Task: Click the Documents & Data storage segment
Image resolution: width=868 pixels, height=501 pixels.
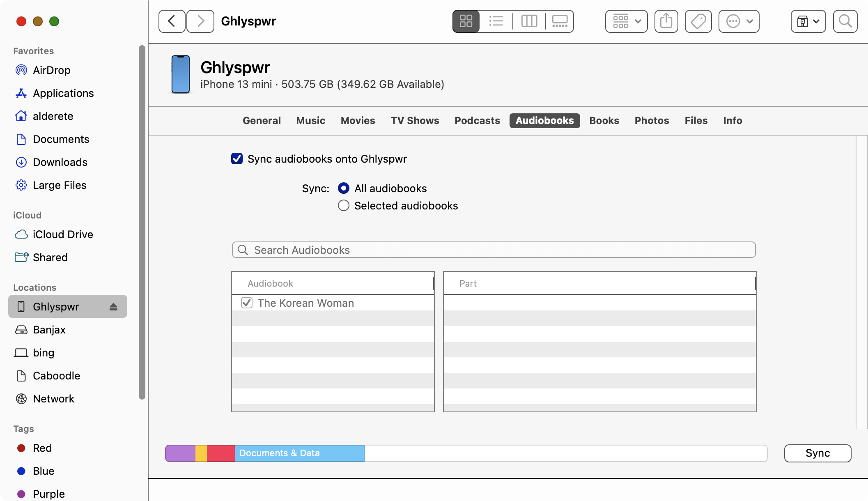Action: [299, 453]
